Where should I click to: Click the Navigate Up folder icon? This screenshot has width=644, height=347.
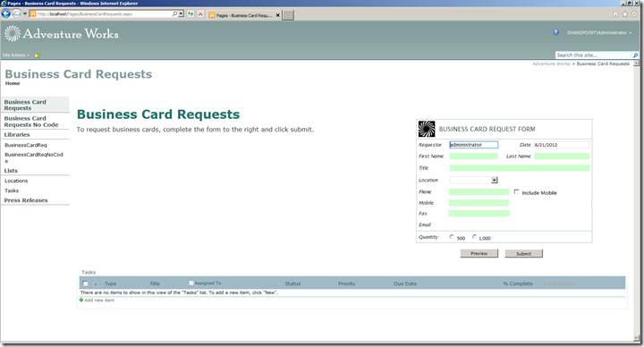tap(38, 55)
